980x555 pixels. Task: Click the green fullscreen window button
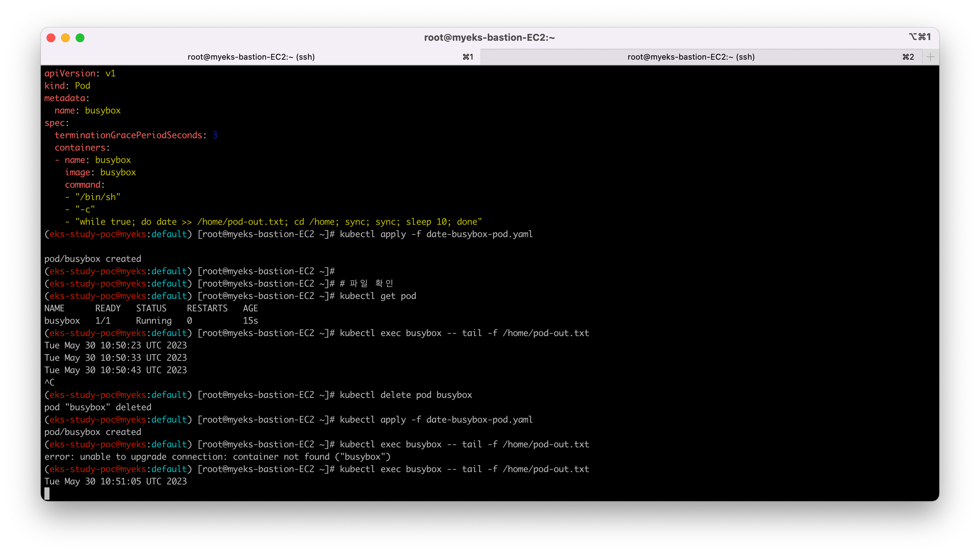[x=80, y=38]
